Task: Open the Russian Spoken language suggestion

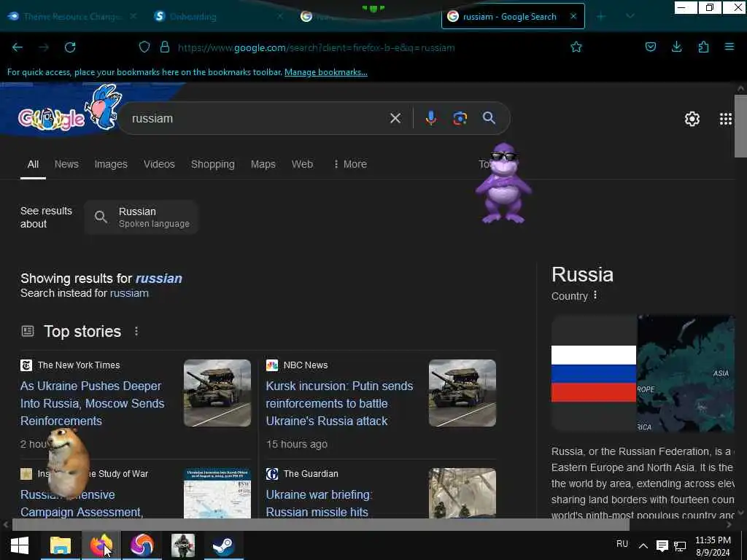Action: click(141, 217)
